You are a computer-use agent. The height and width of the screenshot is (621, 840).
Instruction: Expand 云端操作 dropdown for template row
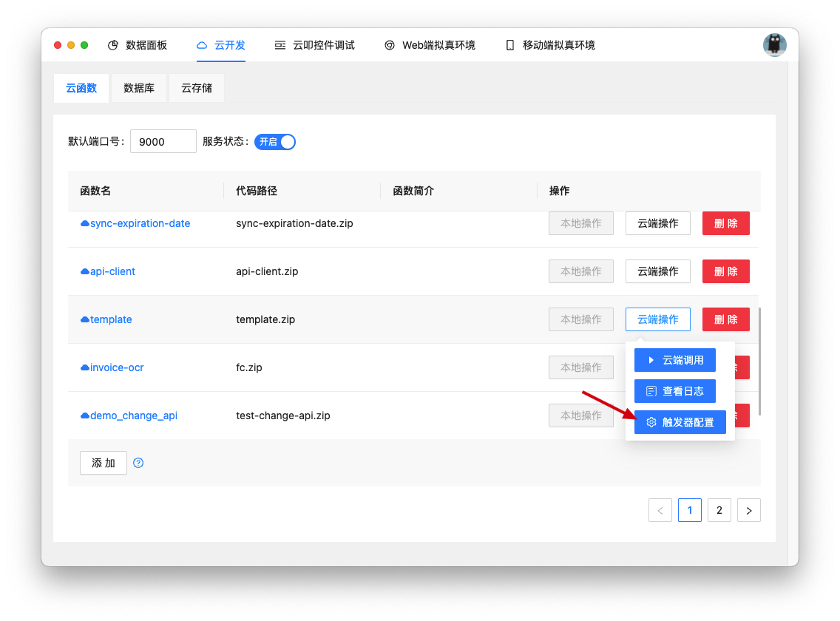(x=657, y=319)
